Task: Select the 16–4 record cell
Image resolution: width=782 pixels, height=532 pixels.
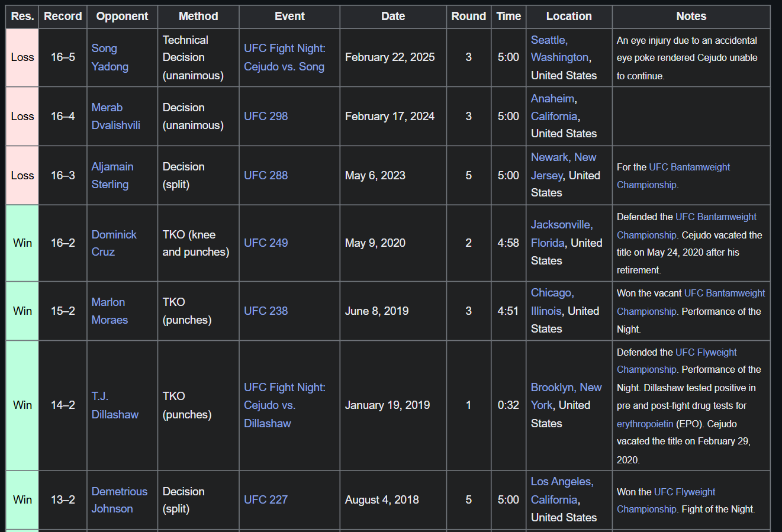Action: [x=63, y=116]
